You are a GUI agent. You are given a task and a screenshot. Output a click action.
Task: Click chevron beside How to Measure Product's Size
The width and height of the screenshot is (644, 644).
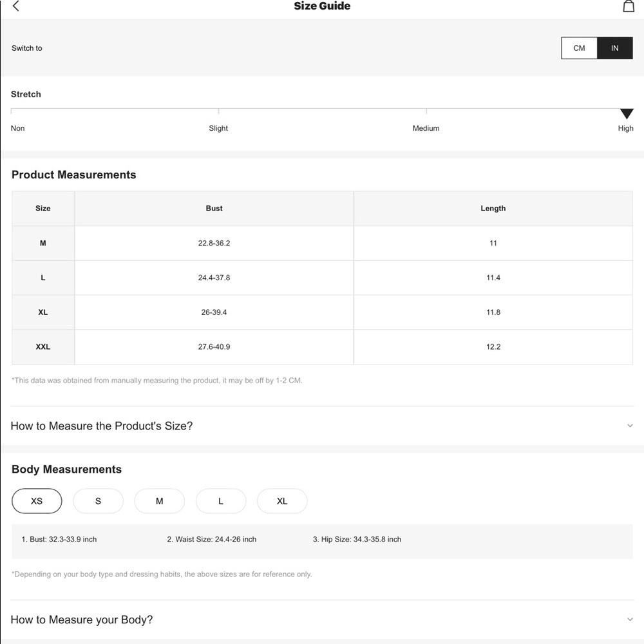630,426
